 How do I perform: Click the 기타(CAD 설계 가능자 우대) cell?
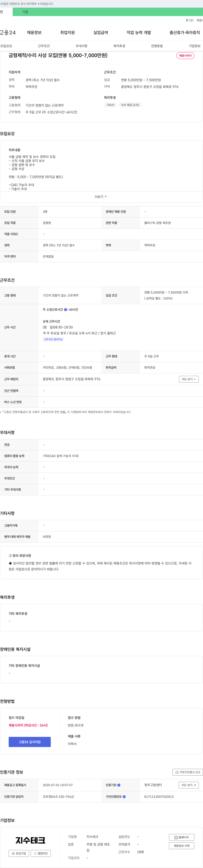click(x=61, y=456)
